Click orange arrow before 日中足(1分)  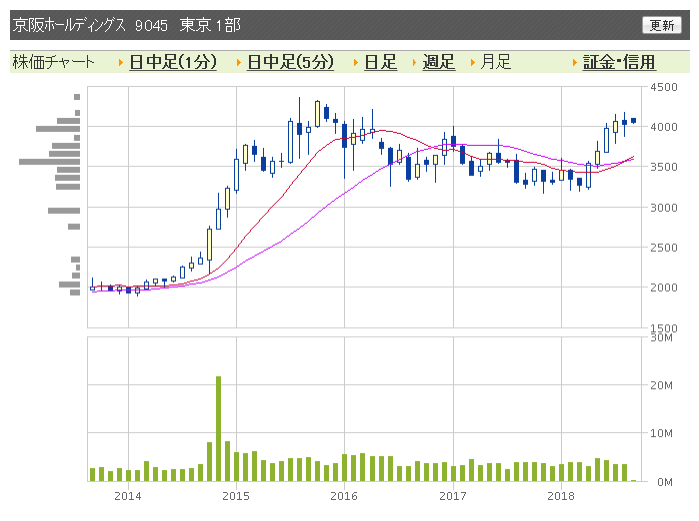(x=121, y=63)
